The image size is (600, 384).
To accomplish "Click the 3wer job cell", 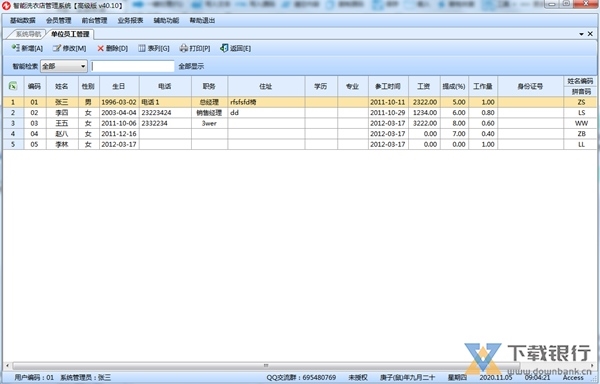I will [x=209, y=124].
